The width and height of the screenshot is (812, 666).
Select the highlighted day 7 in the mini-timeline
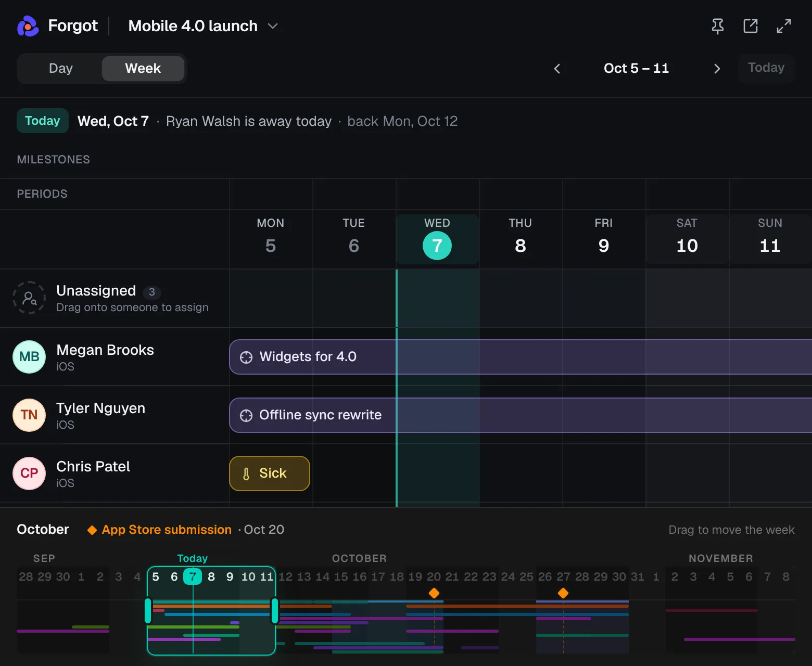pyautogui.click(x=193, y=577)
